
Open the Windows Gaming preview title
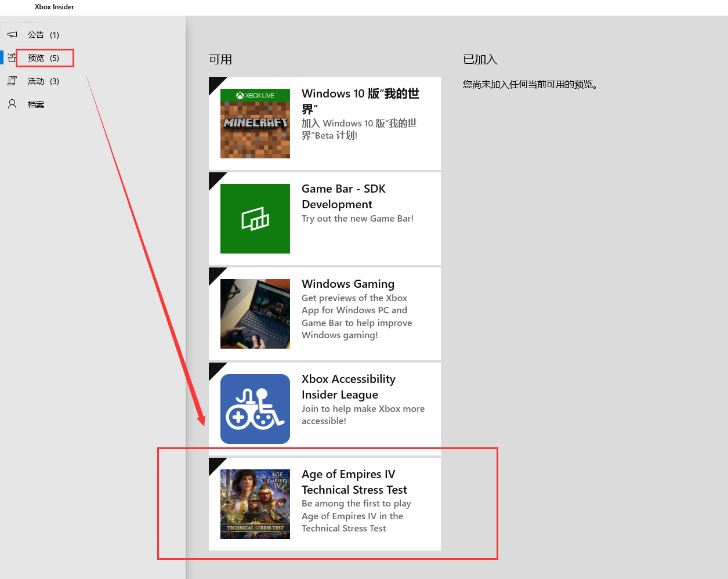point(348,284)
